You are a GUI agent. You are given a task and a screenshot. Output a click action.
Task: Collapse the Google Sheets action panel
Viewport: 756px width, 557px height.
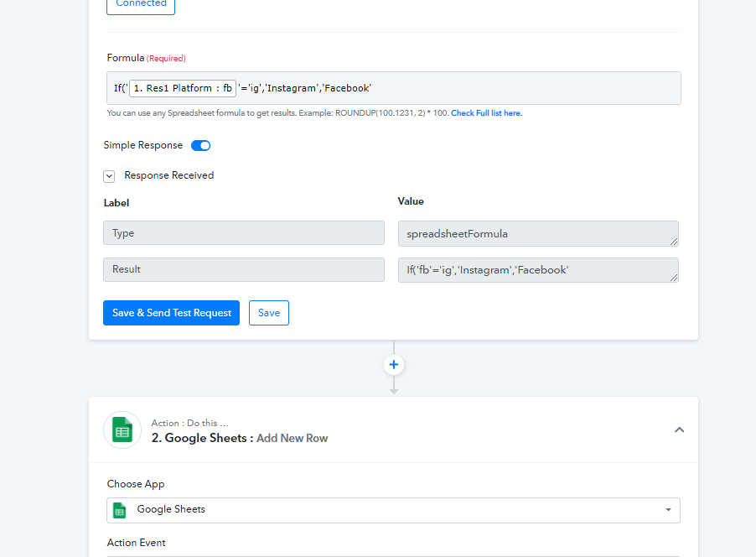680,429
